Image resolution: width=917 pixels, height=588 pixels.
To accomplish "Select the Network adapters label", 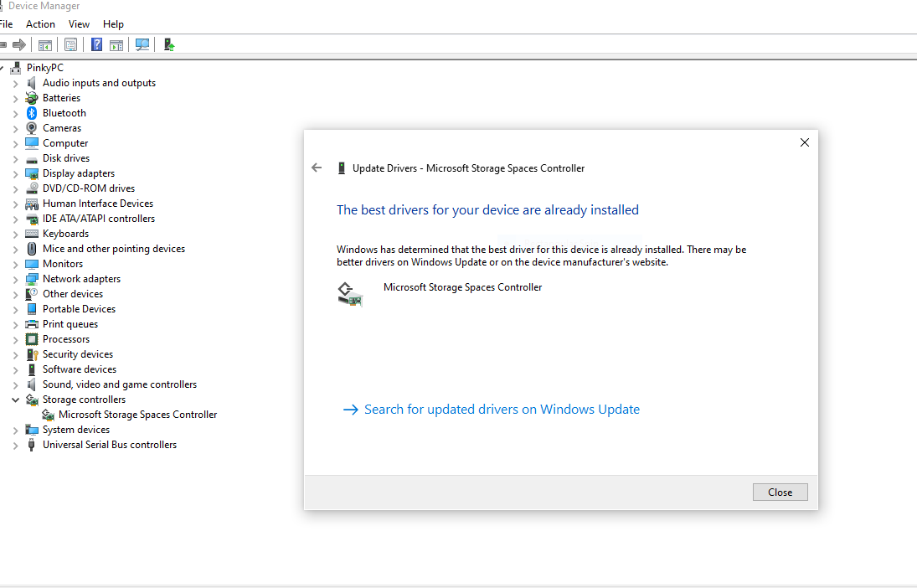I will tap(81, 279).
